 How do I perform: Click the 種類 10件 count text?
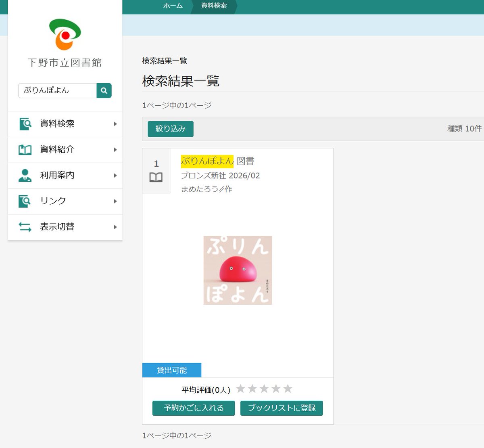464,129
